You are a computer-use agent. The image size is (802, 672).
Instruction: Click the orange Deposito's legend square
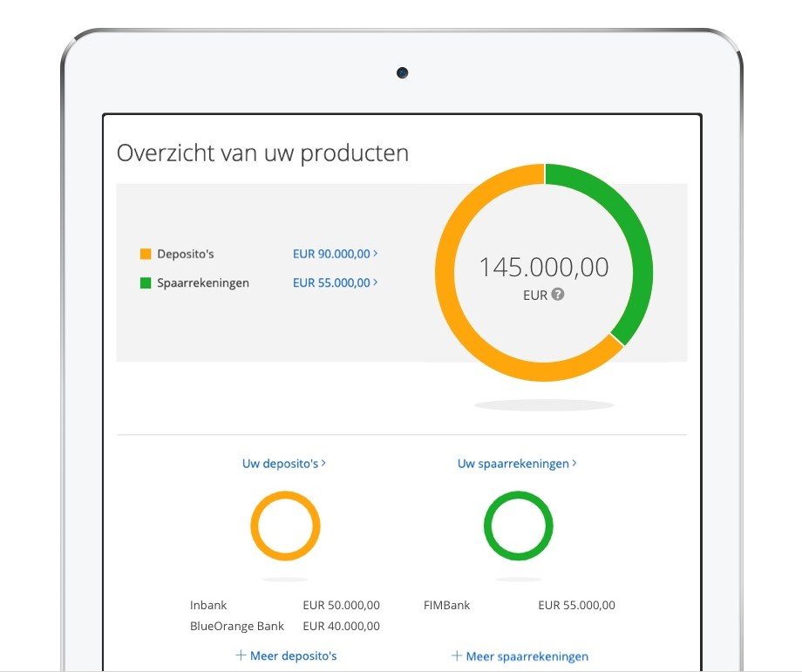[146, 254]
